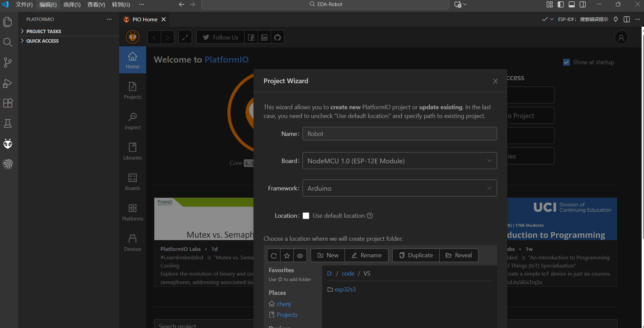This screenshot has height=328, width=644.
Task: Navigate to D: drive in path
Action: point(330,273)
